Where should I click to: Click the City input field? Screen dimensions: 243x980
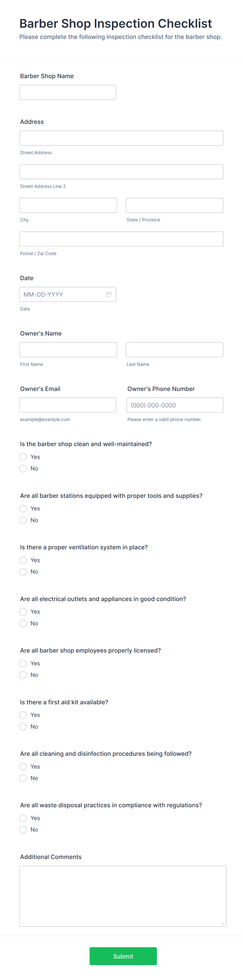(x=68, y=205)
